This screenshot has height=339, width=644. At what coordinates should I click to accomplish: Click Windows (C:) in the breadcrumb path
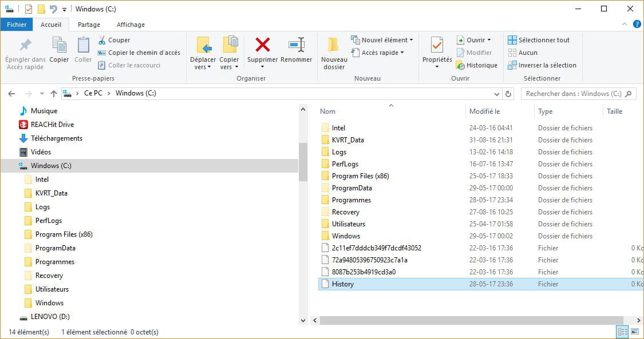(x=136, y=93)
